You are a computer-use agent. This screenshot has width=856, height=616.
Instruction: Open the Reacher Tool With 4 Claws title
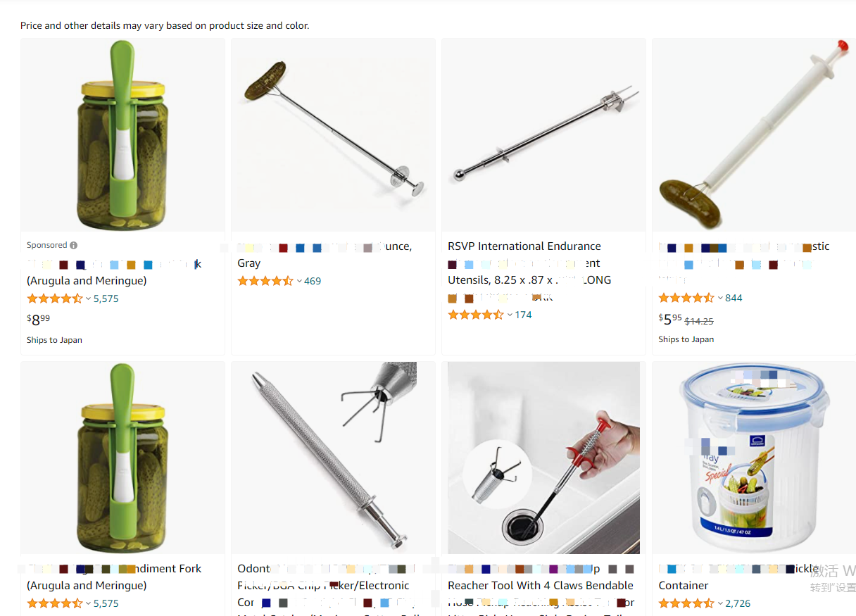click(541, 586)
